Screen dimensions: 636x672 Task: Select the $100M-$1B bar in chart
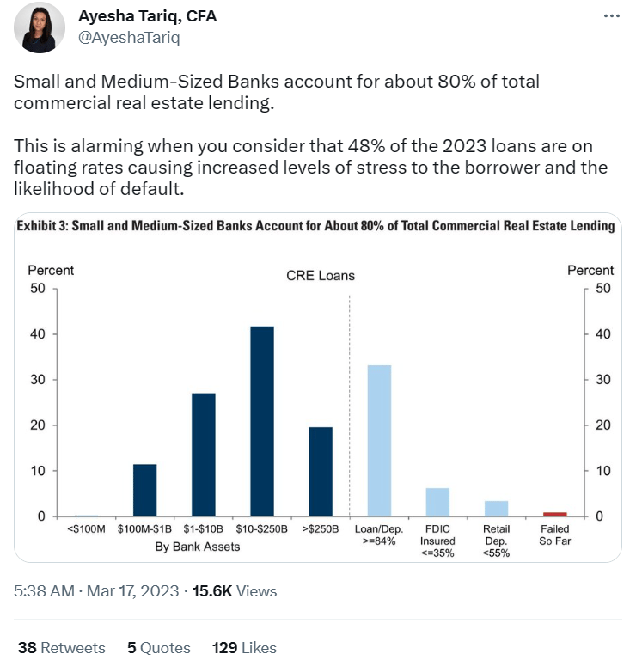coord(145,491)
